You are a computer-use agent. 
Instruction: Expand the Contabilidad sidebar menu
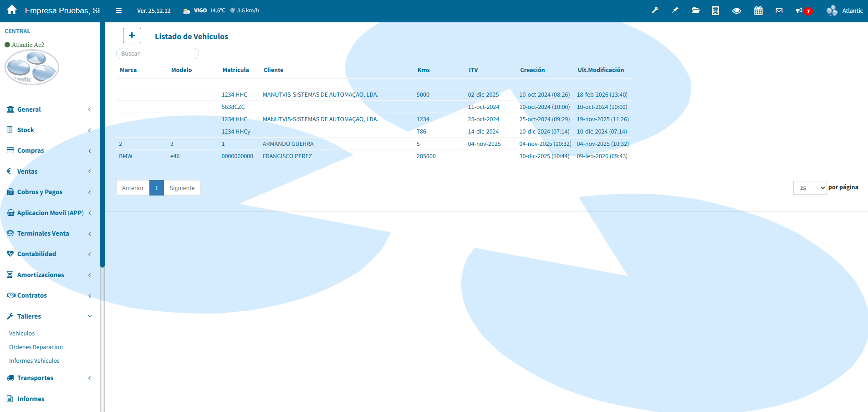(x=49, y=254)
